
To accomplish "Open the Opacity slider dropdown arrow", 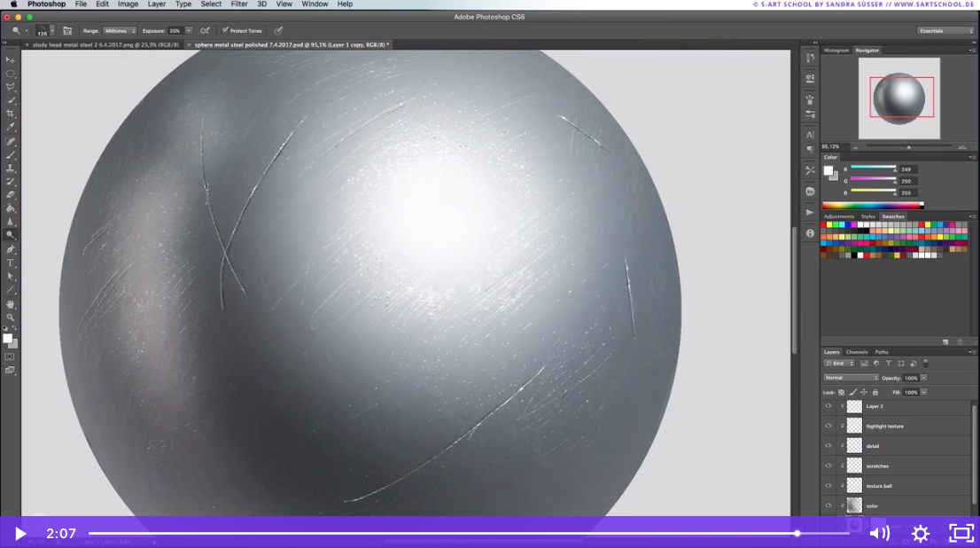I will 924,378.
